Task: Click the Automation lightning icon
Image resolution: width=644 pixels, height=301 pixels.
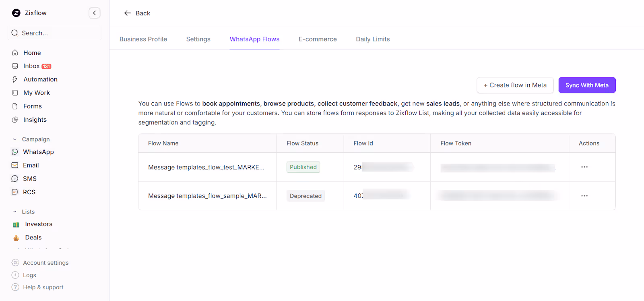Action: [x=15, y=79]
